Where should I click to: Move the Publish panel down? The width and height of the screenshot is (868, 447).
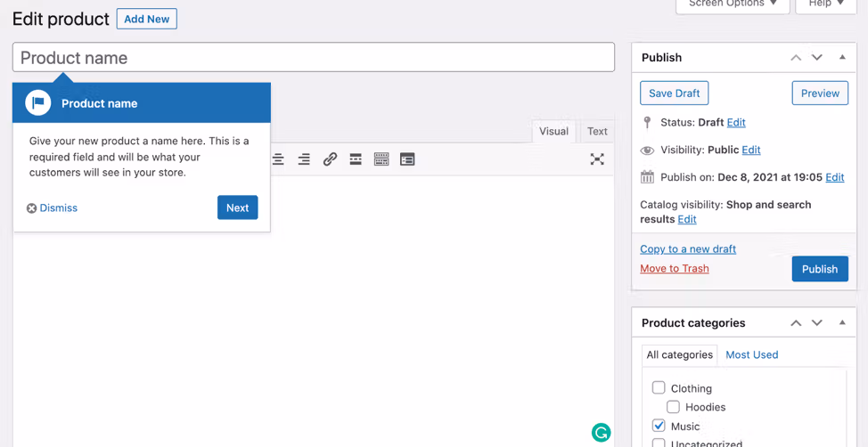click(x=817, y=57)
